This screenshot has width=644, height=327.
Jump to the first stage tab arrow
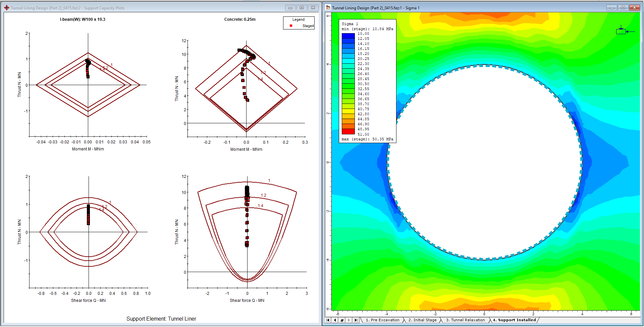coord(328,320)
